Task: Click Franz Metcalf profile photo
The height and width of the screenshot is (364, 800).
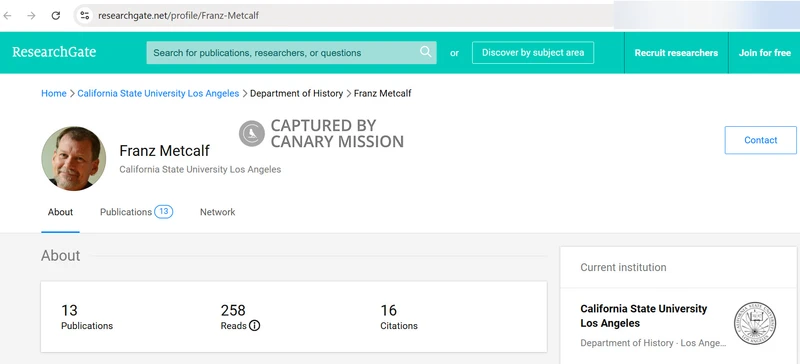Action: pos(73,158)
